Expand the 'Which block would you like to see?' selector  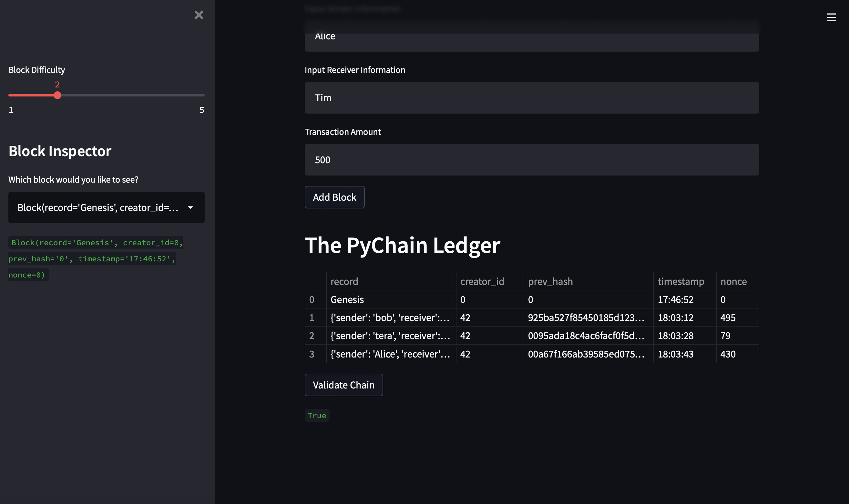coord(106,207)
